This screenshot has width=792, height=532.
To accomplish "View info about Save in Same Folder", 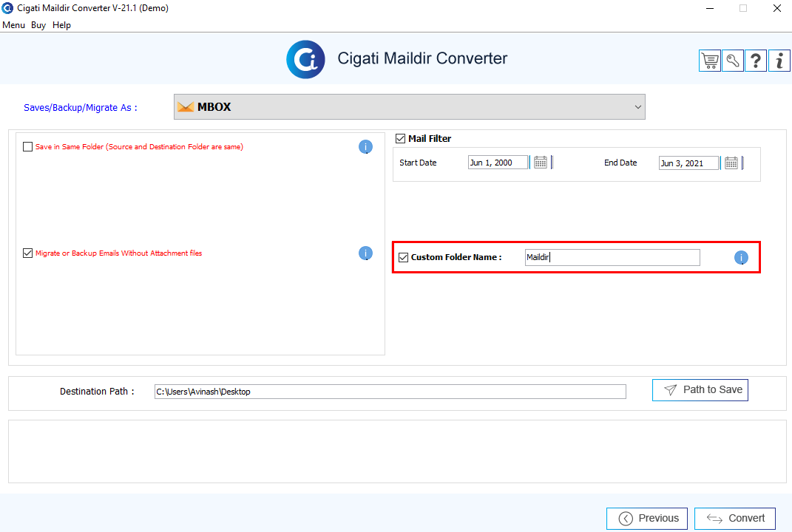I will 366,147.
